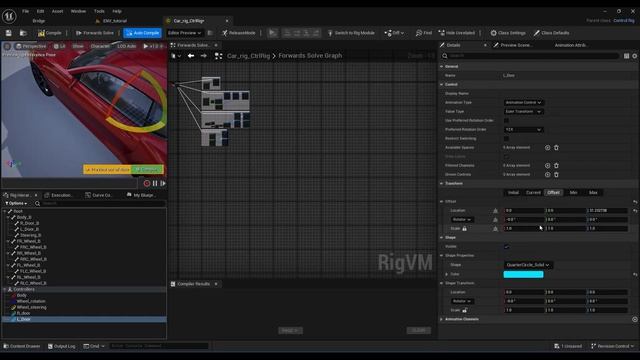Click the Save asset icon in the toolbar
Viewport: 640px width, 360px height.
coord(9,33)
